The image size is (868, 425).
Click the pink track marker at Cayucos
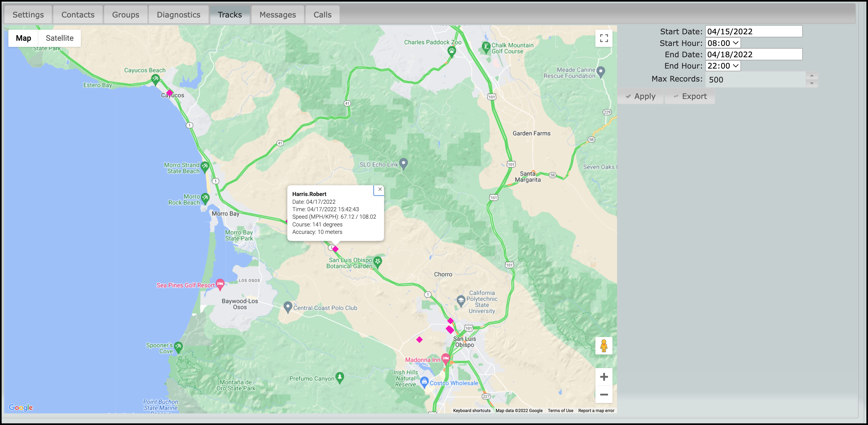[x=169, y=93]
